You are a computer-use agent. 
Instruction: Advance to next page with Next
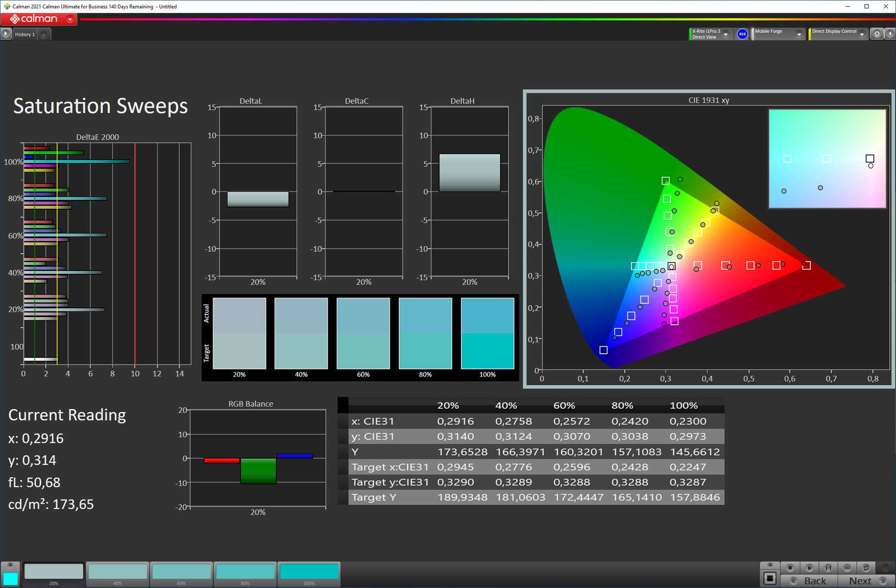(x=867, y=581)
